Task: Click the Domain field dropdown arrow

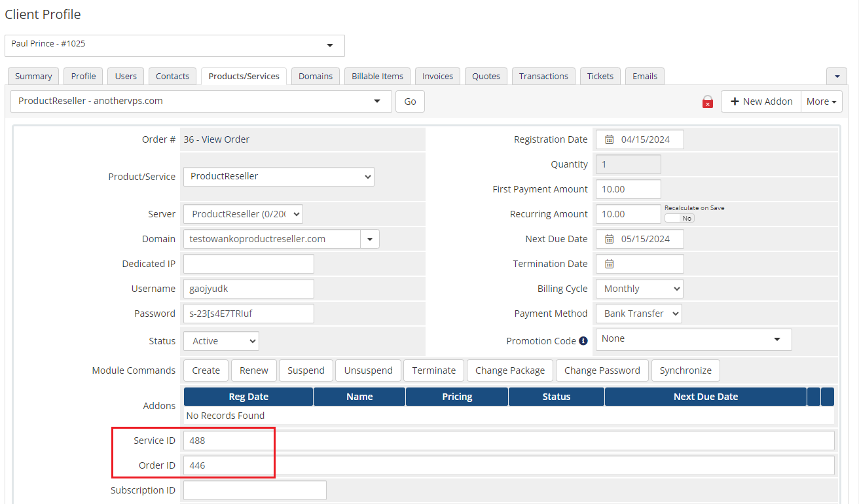Action: pos(370,239)
